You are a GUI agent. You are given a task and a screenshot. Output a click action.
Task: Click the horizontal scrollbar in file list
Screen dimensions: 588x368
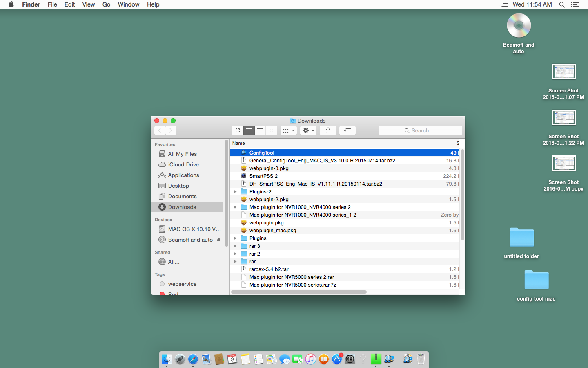click(298, 292)
